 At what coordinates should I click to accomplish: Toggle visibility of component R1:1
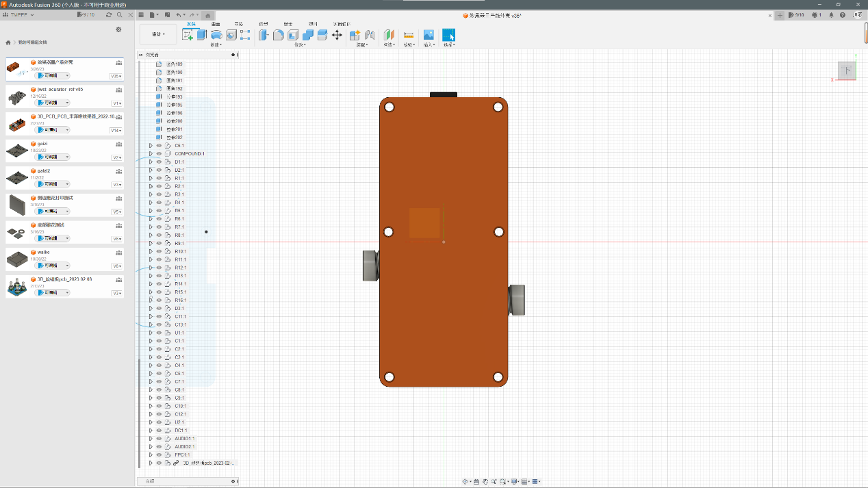coord(159,178)
